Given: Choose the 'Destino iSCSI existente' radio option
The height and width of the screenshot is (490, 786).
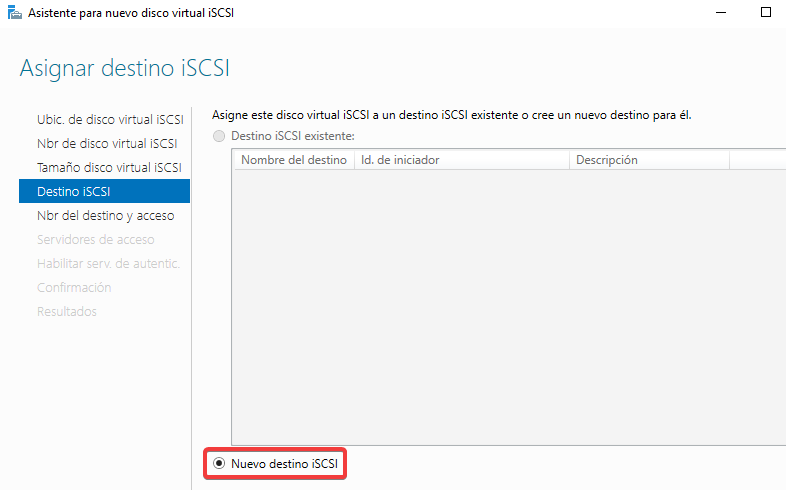Looking at the screenshot, I should (x=219, y=135).
